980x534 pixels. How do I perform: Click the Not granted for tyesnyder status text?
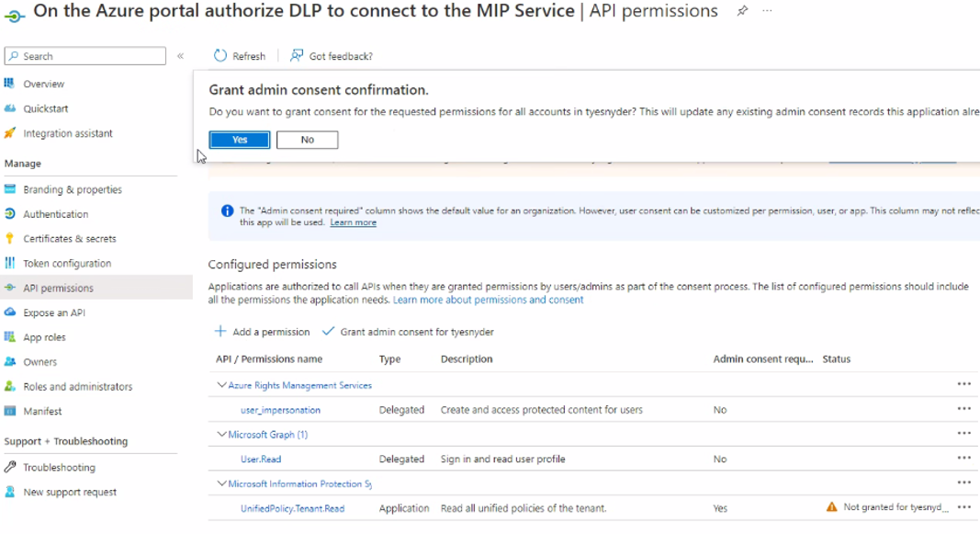[896, 507]
